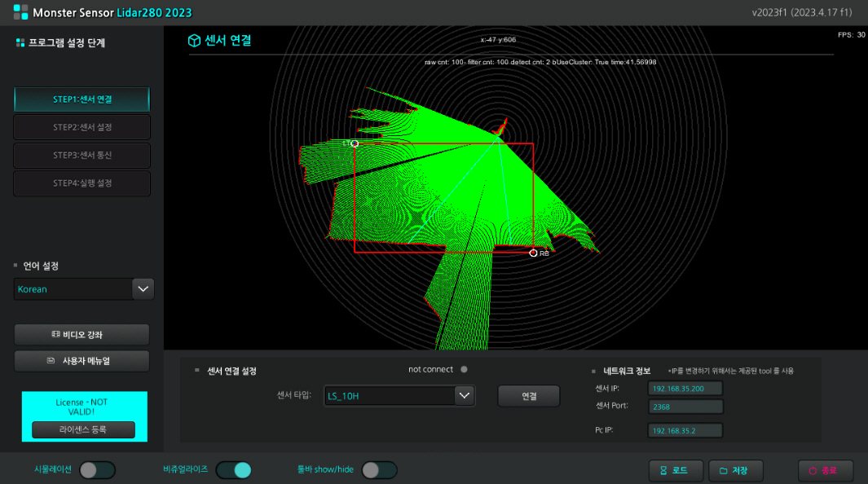
Task: Click the 센서 IP input field
Action: pyautogui.click(x=685, y=389)
